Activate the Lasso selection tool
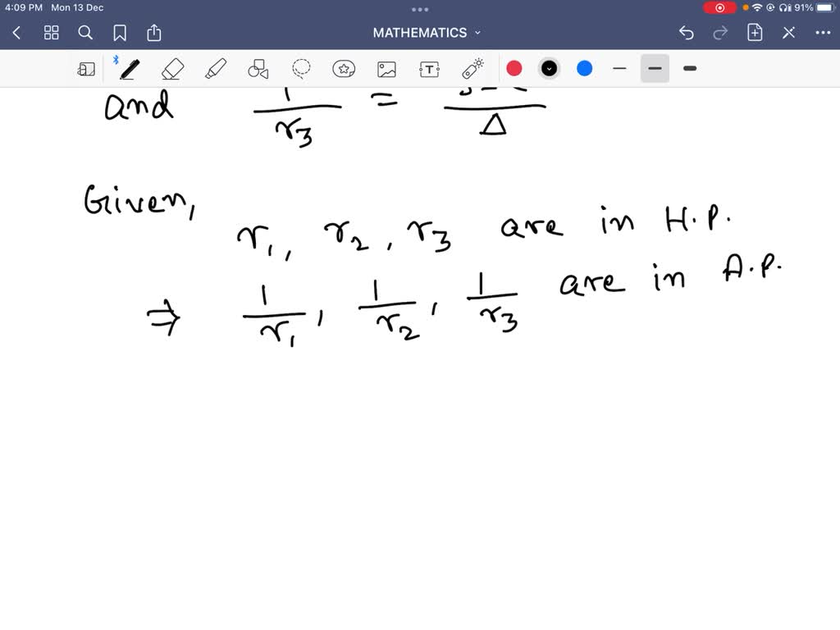The image size is (840, 630). click(300, 68)
